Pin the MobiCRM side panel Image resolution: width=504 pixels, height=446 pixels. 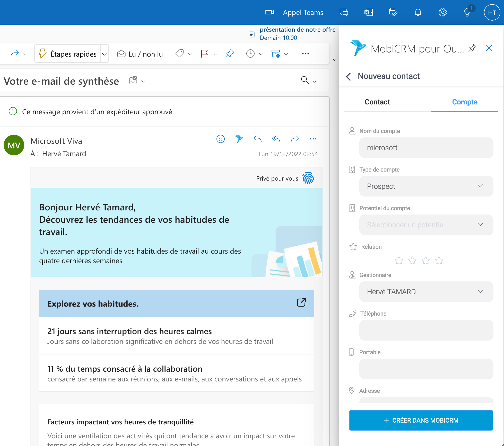click(472, 48)
